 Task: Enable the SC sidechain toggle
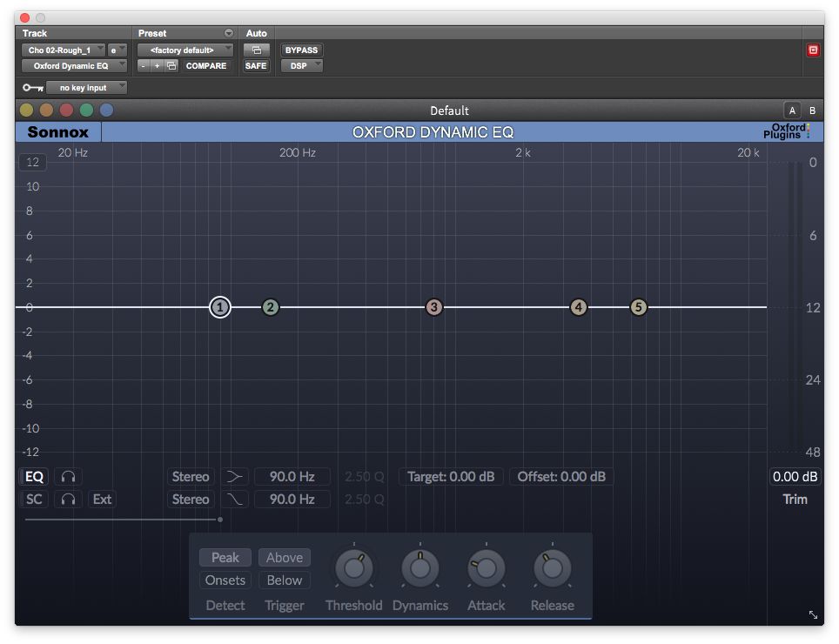pos(34,499)
